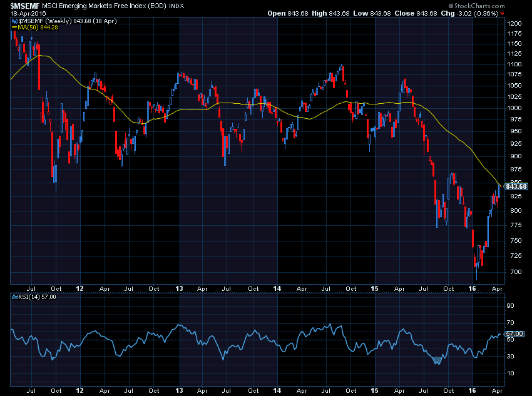Image resolution: width=532 pixels, height=396 pixels.
Task: Click the 30 level label on the RSI axis
Action: pos(510,357)
